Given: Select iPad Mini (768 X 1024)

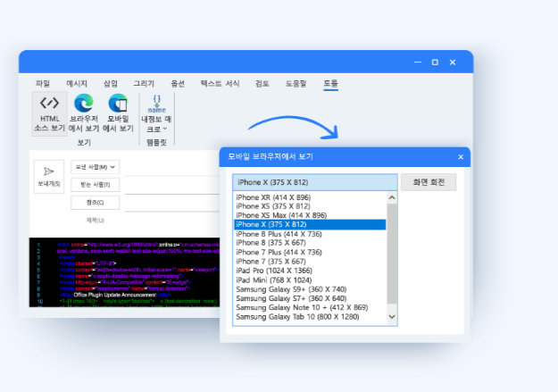Looking at the screenshot, I should point(274,279).
